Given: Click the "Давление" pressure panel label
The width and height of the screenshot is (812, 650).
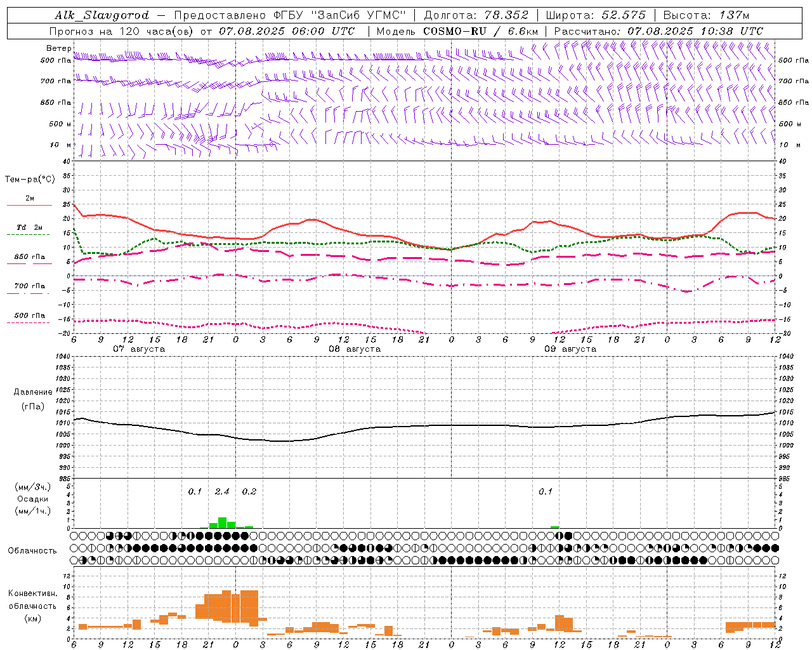Looking at the screenshot, I should [33, 392].
